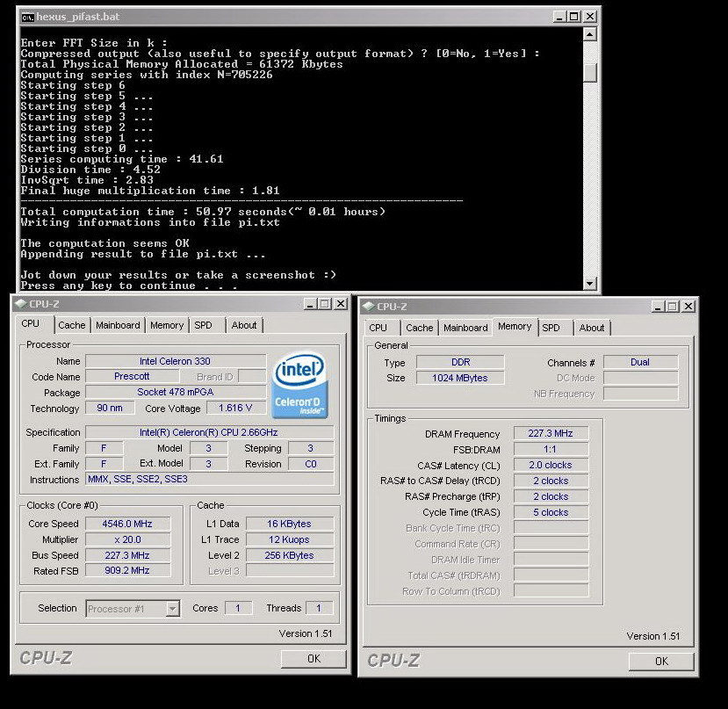Click the L1 Data value 16 KBytes
This screenshot has width=728, height=709.
tap(289, 524)
